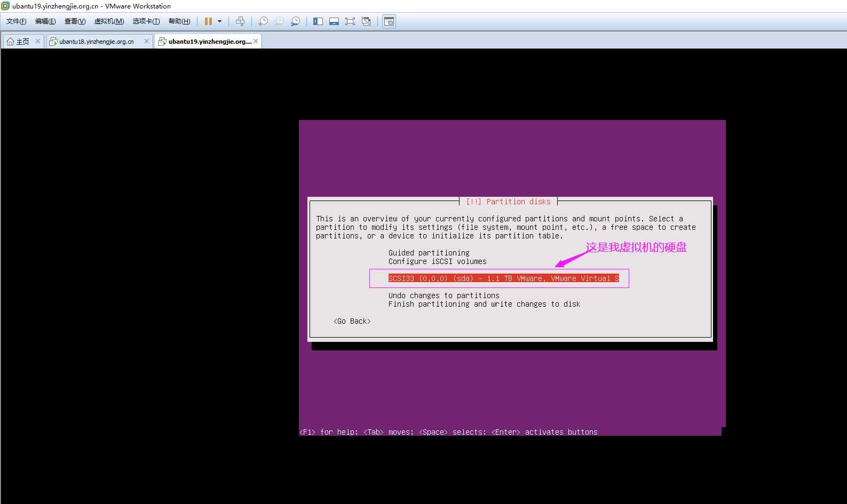Open the 虚拟机(M) menu
847x504 pixels.
coord(109,21)
